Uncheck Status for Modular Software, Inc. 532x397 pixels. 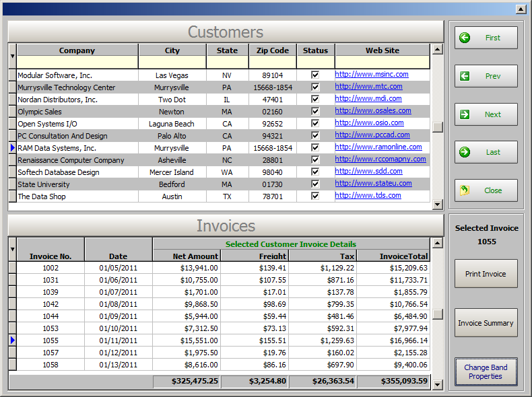click(x=315, y=75)
